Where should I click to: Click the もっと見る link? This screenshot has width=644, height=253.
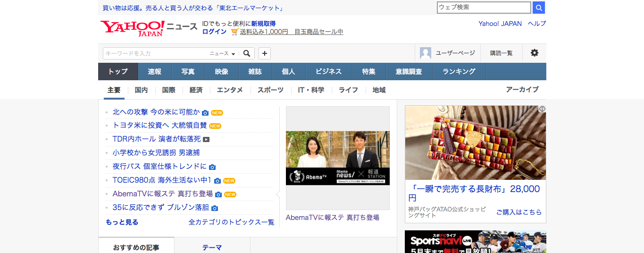[x=122, y=222]
